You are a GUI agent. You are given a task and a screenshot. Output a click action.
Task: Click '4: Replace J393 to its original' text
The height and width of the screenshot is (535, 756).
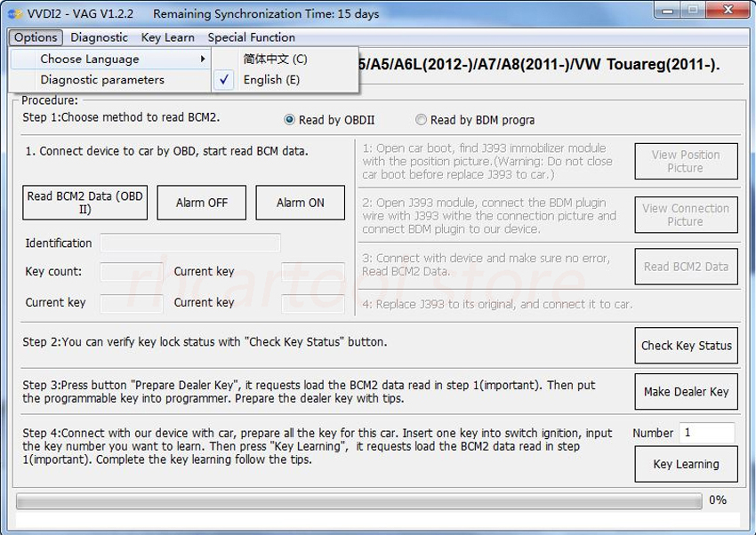click(x=439, y=304)
